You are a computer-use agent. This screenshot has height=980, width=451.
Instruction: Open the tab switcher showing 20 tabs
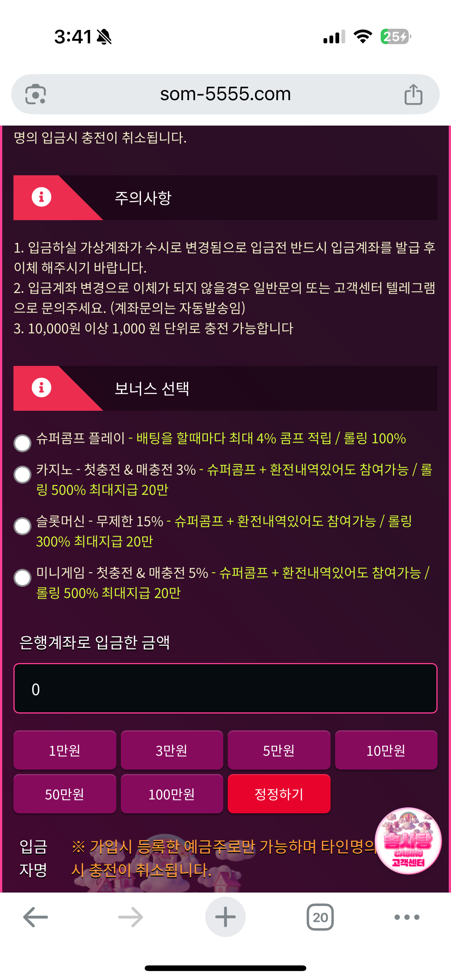(x=320, y=917)
